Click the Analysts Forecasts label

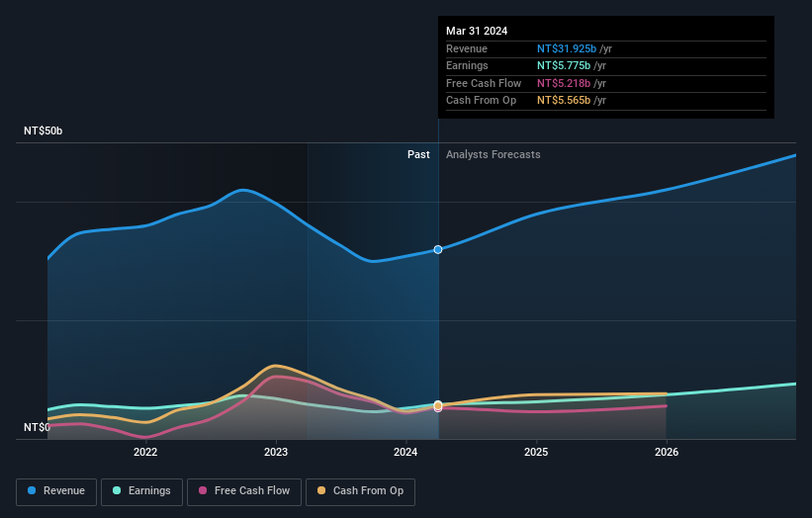(x=493, y=154)
